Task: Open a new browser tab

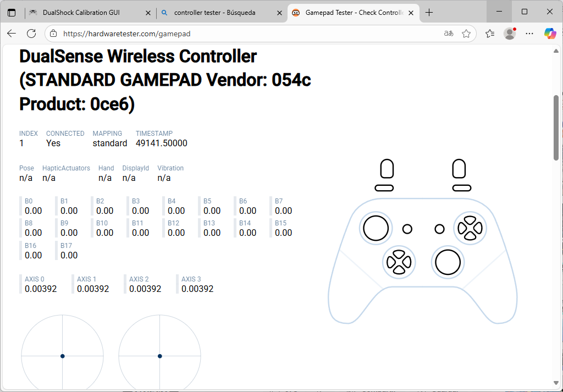Action: click(429, 13)
